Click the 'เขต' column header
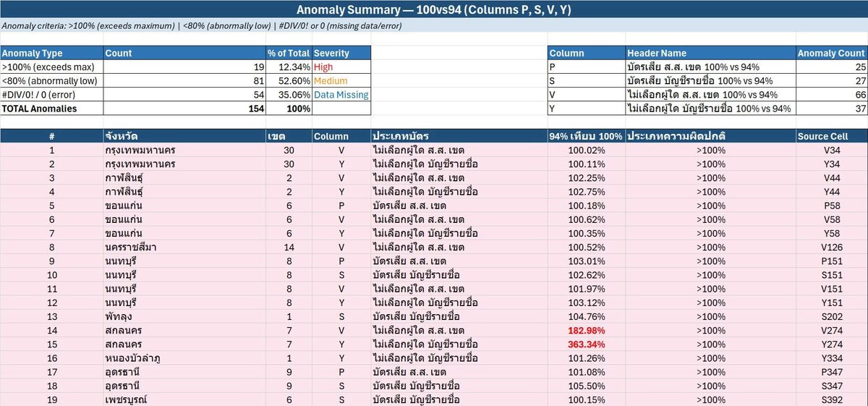 (x=289, y=136)
